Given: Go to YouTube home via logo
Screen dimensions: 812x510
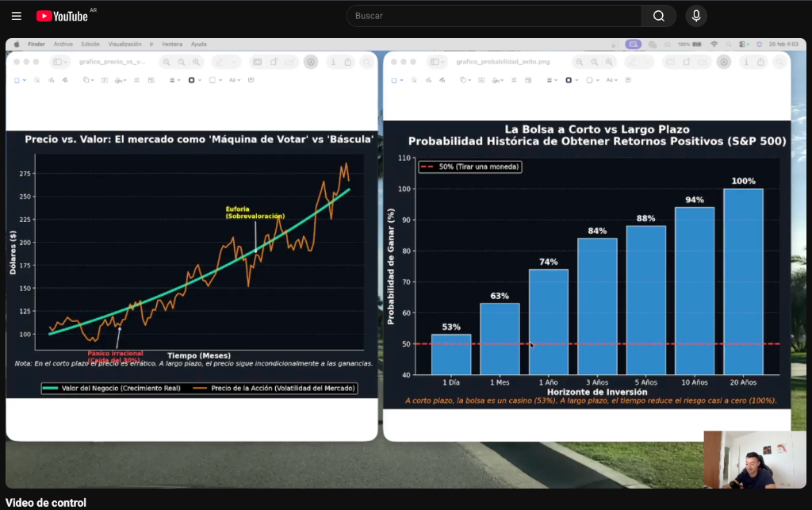Looking at the screenshot, I should [62, 16].
